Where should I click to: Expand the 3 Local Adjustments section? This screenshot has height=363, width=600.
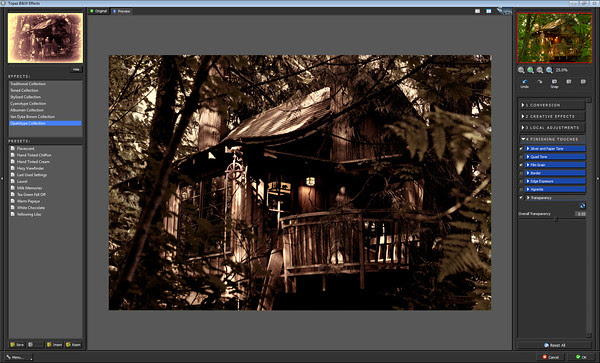(x=552, y=127)
